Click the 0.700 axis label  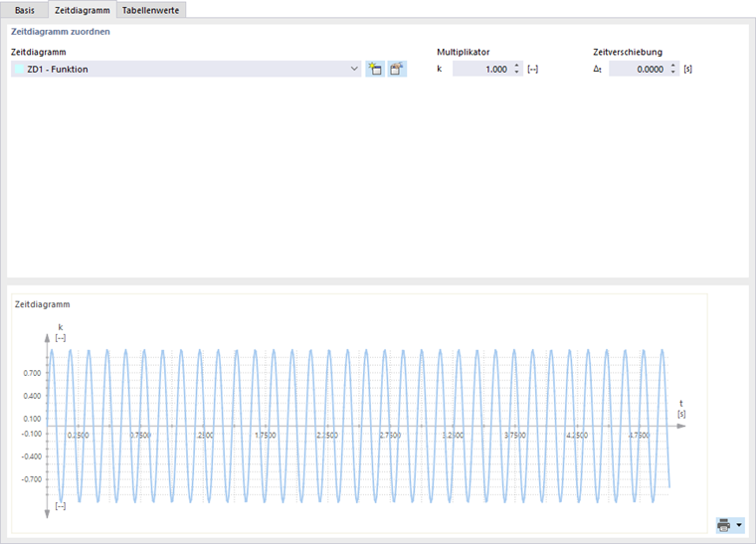[32, 373]
